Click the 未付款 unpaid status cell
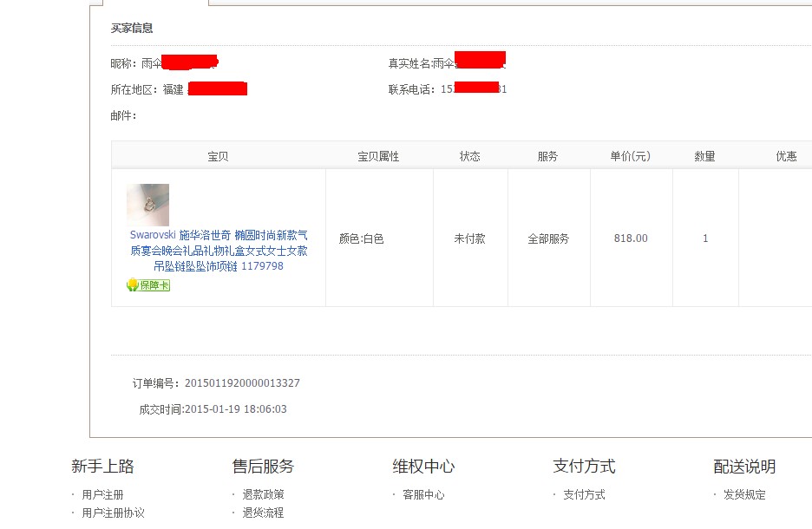Image resolution: width=812 pixels, height=529 pixels. [x=469, y=238]
